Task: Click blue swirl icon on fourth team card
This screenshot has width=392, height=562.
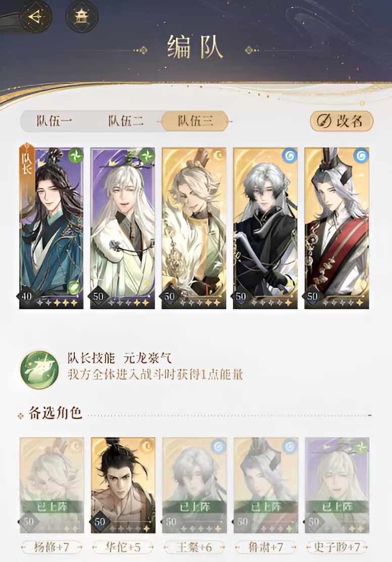Action: pos(289,156)
